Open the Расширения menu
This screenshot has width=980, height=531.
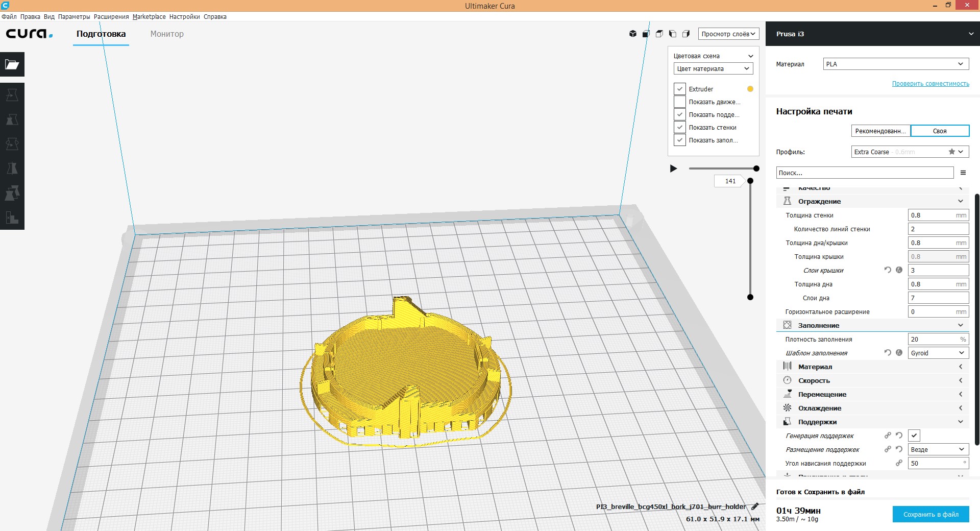[111, 17]
